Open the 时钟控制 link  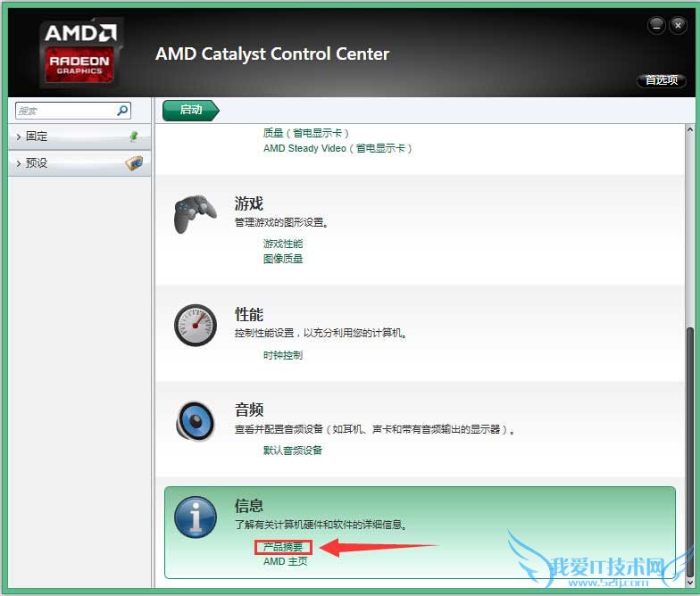point(282,355)
